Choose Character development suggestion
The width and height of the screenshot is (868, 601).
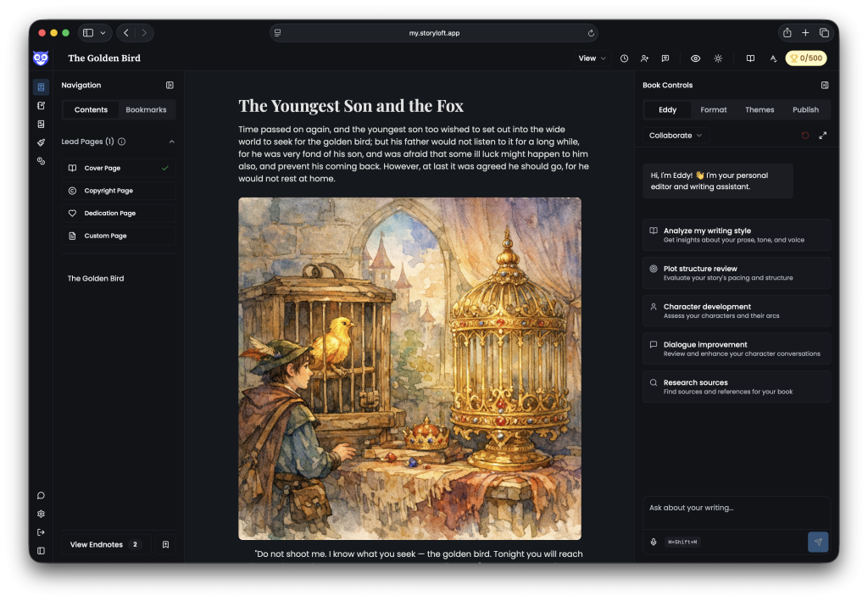pyautogui.click(x=737, y=310)
